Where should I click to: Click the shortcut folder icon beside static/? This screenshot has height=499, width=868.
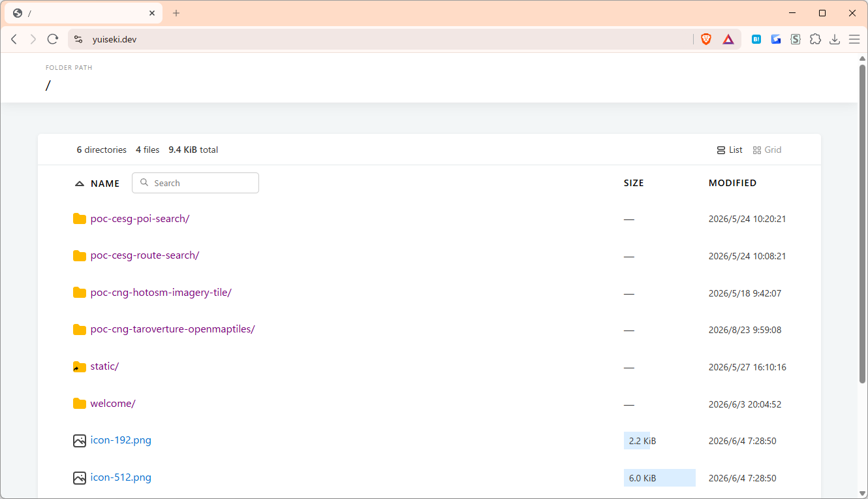tap(80, 367)
